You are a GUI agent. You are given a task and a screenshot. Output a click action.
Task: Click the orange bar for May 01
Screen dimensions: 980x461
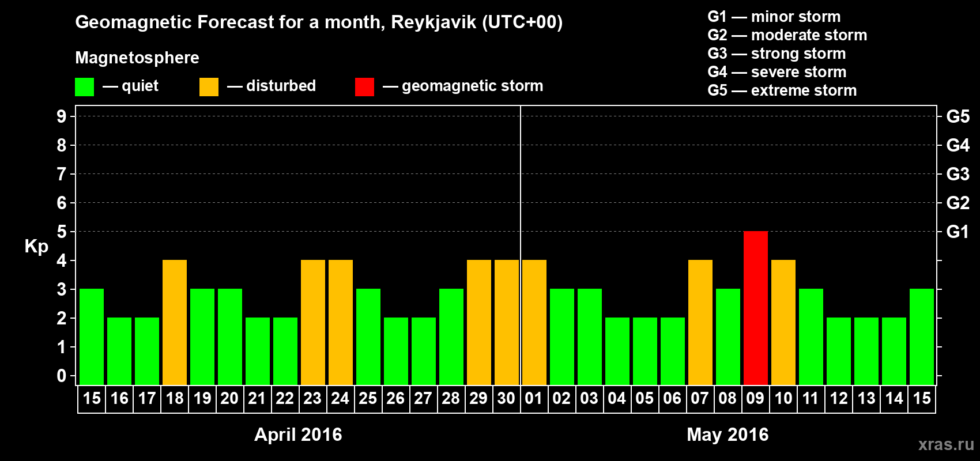[x=534, y=322]
